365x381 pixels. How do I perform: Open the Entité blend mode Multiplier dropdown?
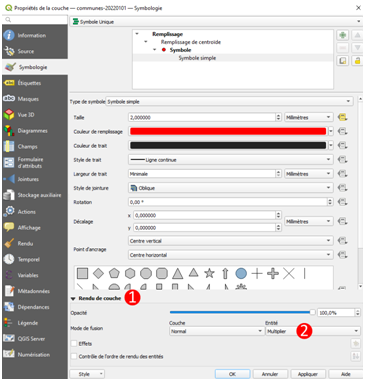pos(313,331)
